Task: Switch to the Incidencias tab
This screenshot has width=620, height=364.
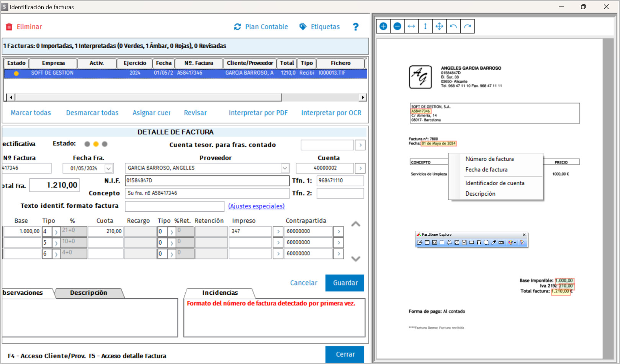Action: point(220,293)
